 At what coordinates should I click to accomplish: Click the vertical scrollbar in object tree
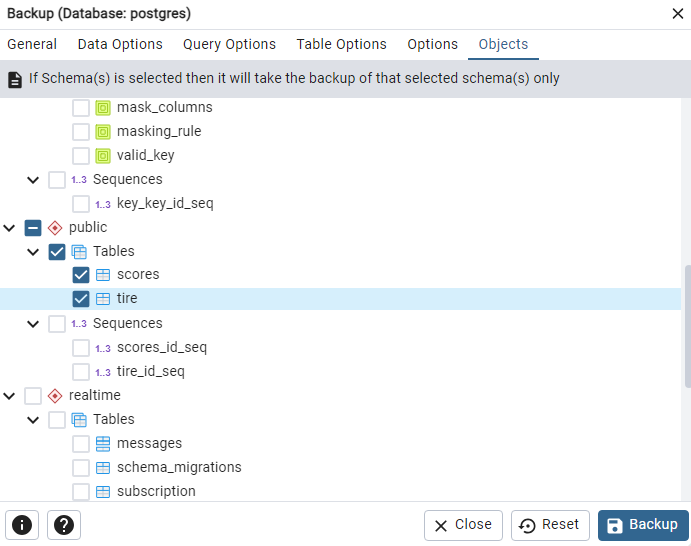[x=686, y=325]
